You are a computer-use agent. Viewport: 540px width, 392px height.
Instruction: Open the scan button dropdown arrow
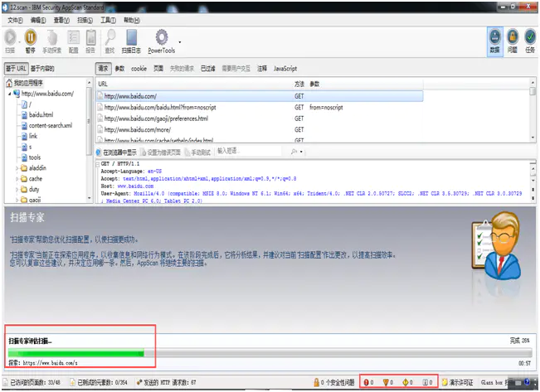[18, 42]
